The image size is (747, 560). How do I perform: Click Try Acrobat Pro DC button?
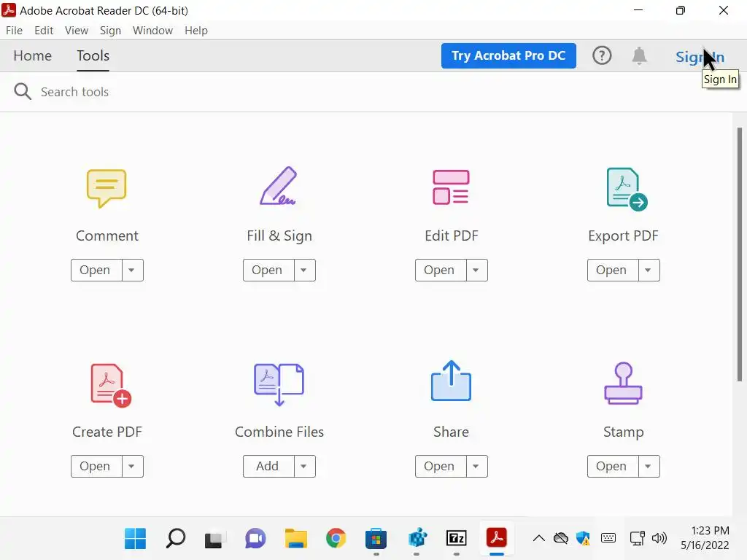coord(508,55)
